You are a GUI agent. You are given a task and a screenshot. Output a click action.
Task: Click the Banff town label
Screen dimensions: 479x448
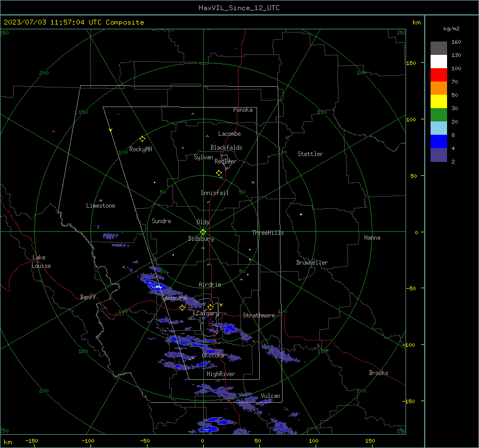point(88,297)
